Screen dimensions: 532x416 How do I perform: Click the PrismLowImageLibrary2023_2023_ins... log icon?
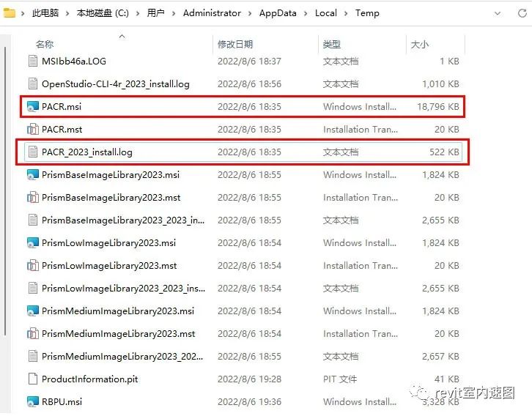coord(32,288)
